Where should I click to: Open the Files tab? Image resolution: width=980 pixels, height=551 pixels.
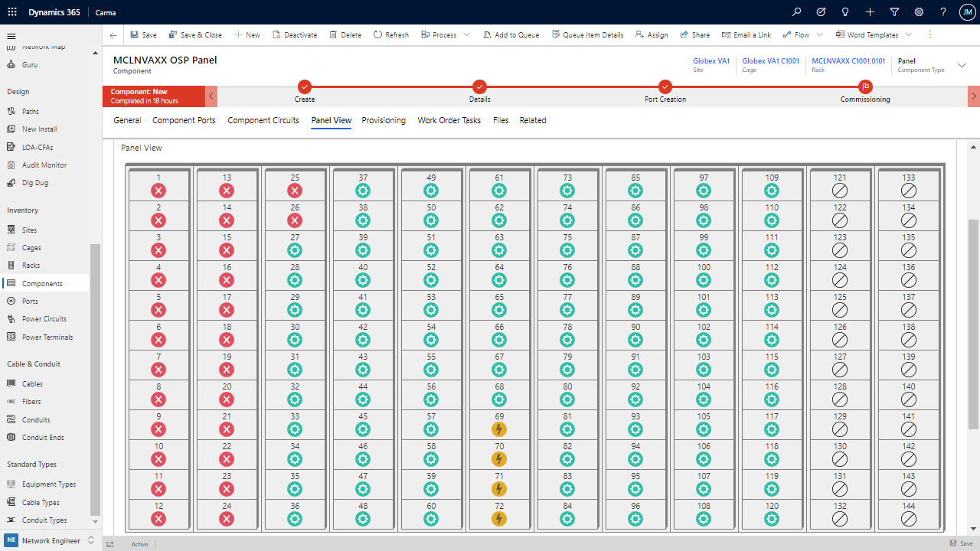click(x=501, y=120)
